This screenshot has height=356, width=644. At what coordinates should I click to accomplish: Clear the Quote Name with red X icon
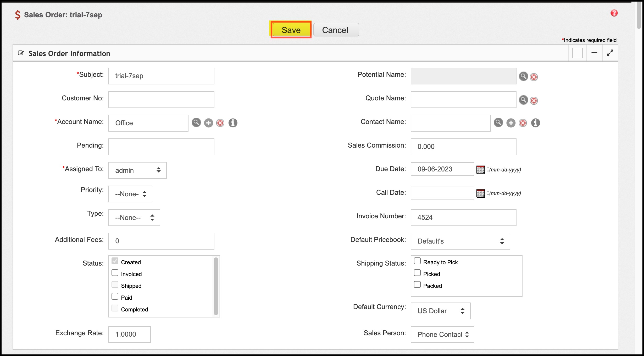pos(534,100)
